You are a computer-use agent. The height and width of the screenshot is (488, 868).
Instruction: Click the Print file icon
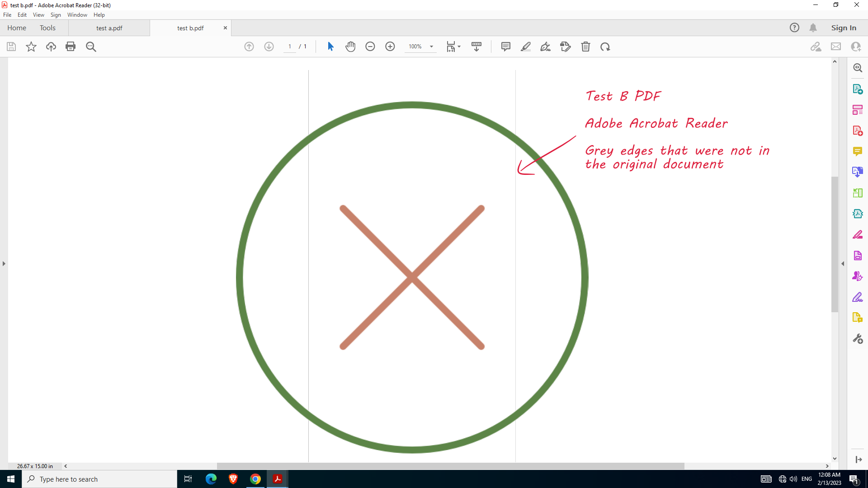coord(71,47)
